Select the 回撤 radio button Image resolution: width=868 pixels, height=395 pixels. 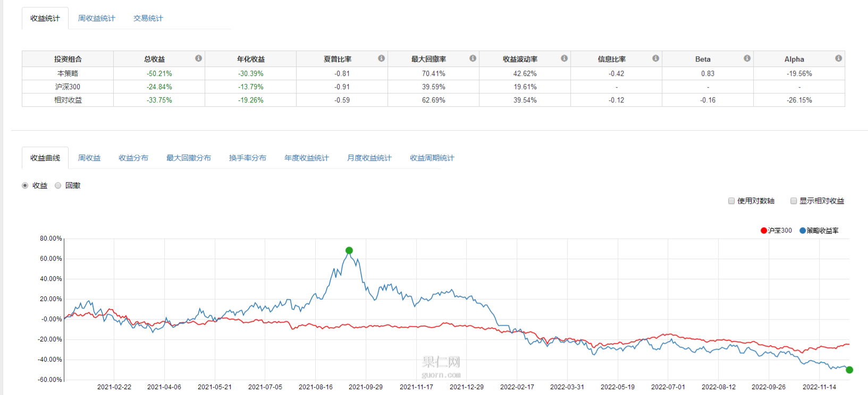pos(58,185)
